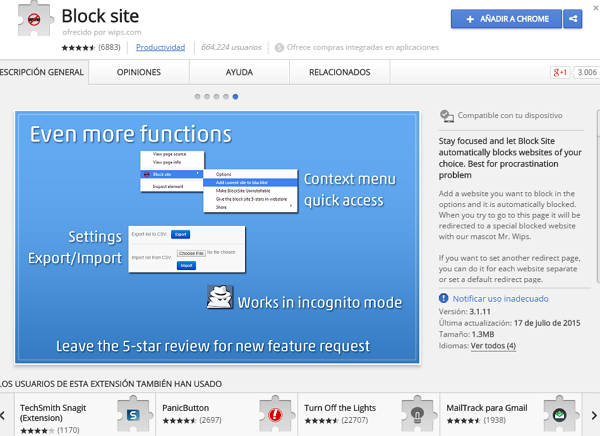Click the PanicButton red exclamation icon
Screen dimensions: 600x436
271,412
